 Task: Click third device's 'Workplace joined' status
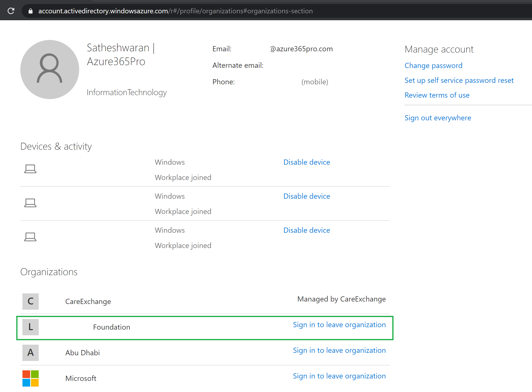point(183,246)
